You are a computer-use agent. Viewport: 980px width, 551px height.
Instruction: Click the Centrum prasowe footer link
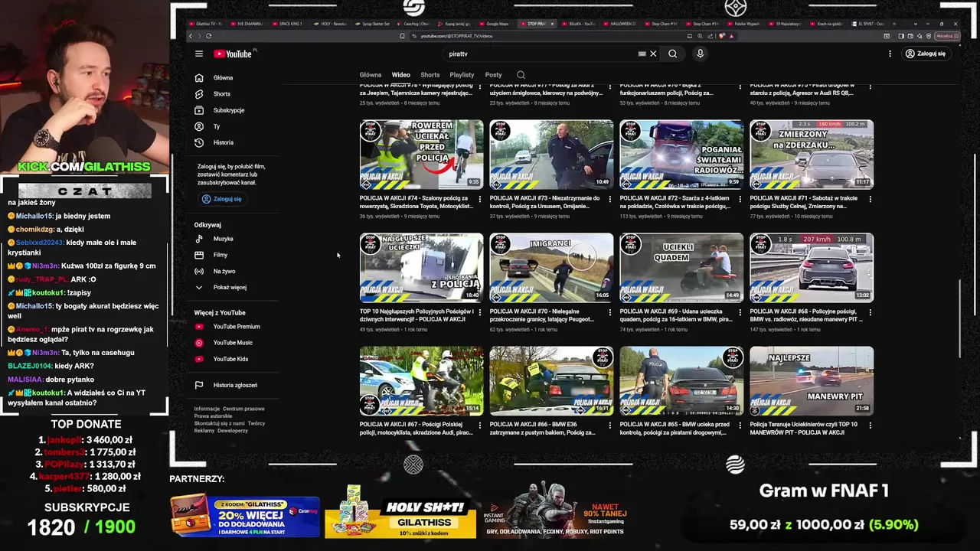point(243,409)
